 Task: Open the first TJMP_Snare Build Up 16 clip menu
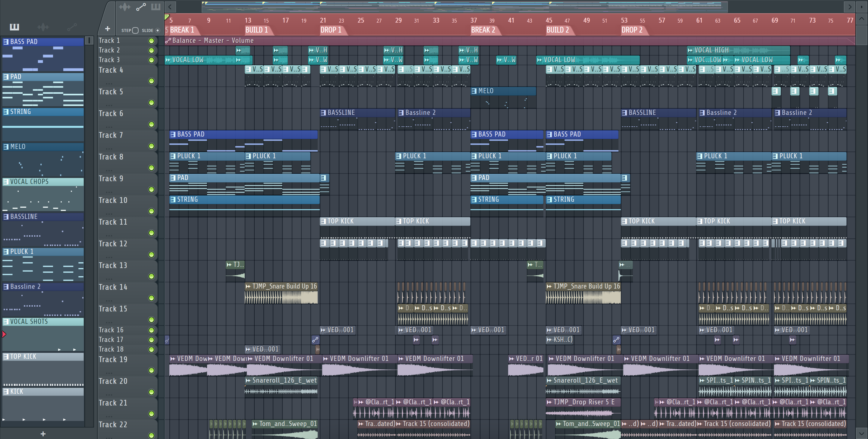click(248, 286)
